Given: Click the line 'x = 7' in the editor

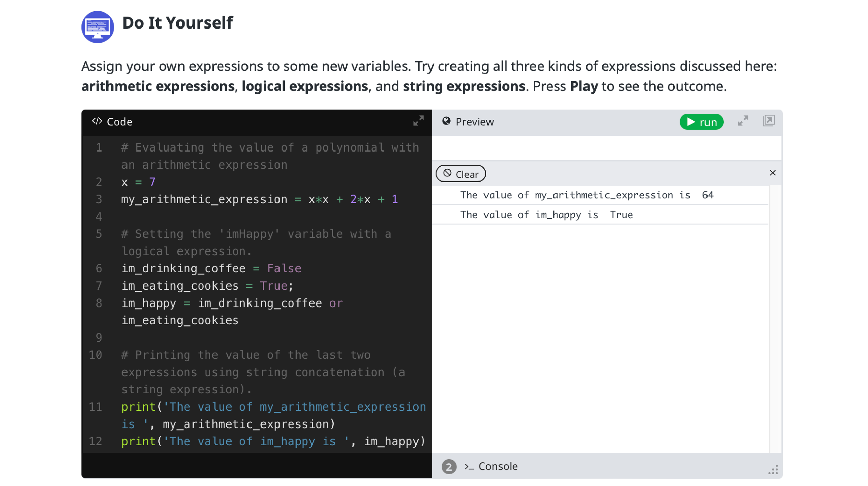Looking at the screenshot, I should point(138,182).
